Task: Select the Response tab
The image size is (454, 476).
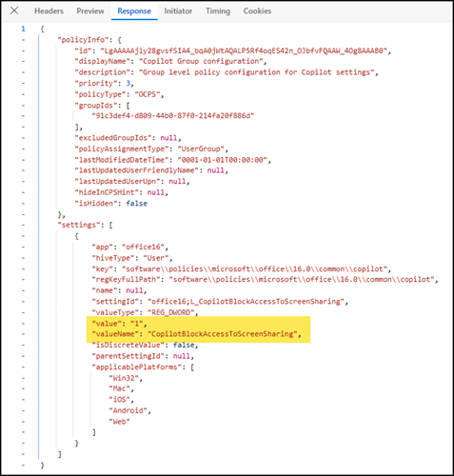Action: [x=134, y=11]
